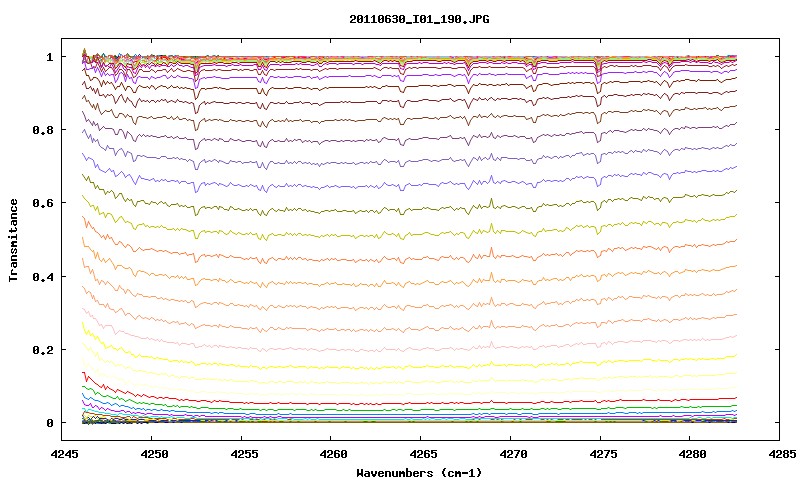This screenshot has height=480, width=800.
Task: Click the y-axis tick label 0.6
Action: [x=43, y=203]
